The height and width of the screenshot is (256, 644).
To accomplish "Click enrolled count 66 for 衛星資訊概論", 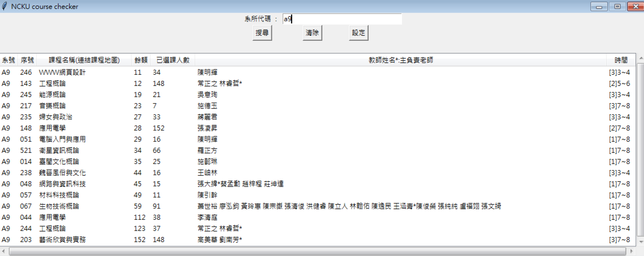I will click(156, 150).
